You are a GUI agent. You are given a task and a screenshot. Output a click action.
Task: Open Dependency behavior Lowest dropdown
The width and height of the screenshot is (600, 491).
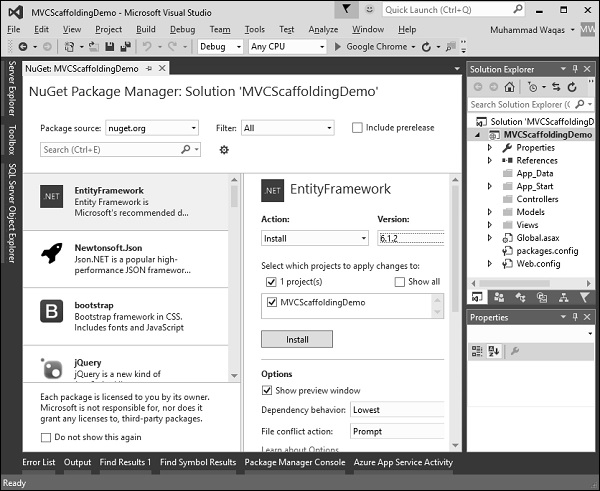pos(397,410)
